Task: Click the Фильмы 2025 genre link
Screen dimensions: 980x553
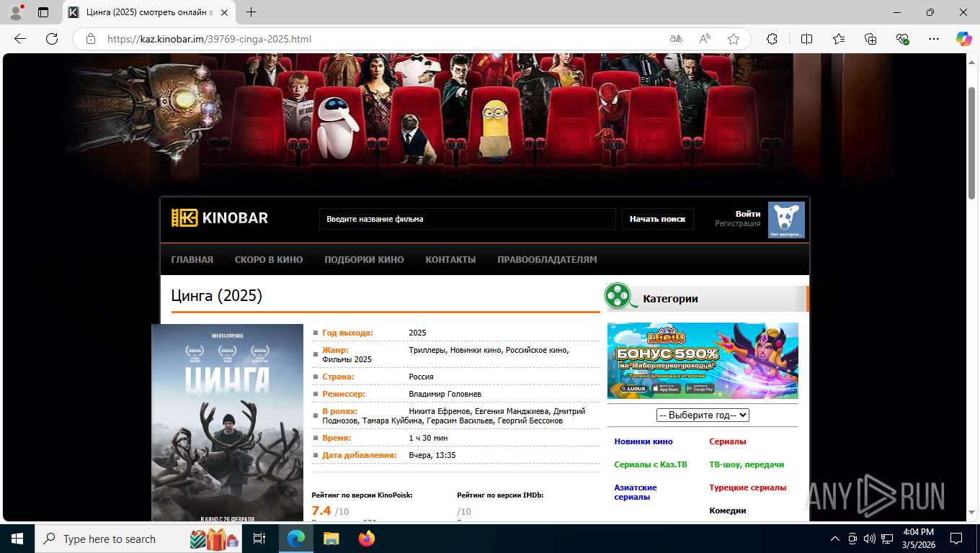Action: point(347,359)
